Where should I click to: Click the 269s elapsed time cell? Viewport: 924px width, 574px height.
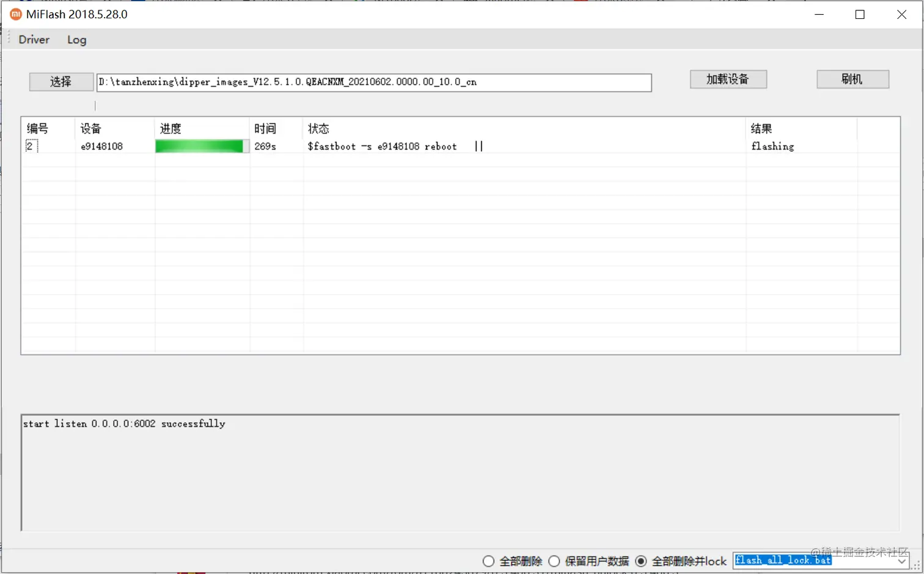click(265, 146)
